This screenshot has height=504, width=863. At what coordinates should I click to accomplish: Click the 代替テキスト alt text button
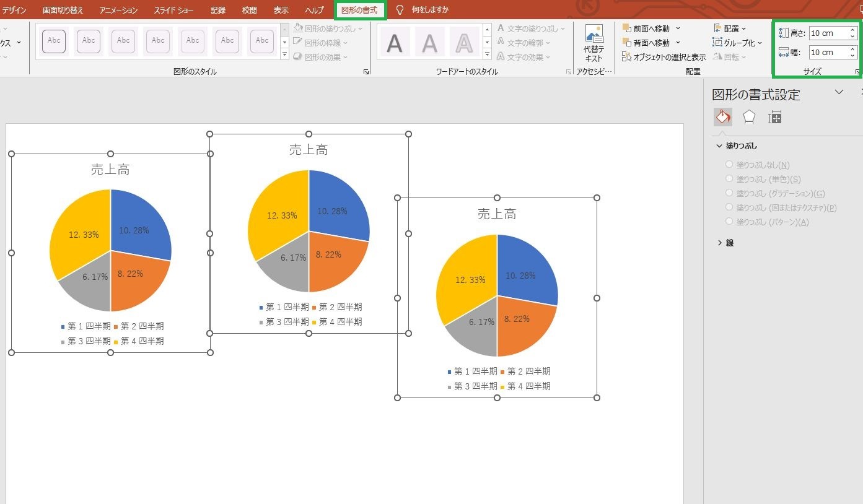pyautogui.click(x=594, y=43)
